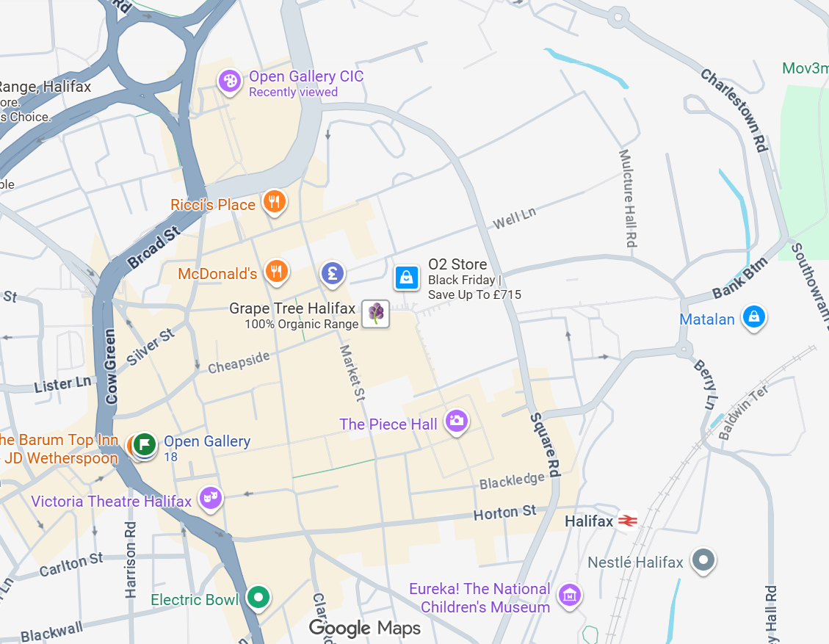Select the Matalan text label
This screenshot has width=829, height=644.
pyautogui.click(x=707, y=319)
